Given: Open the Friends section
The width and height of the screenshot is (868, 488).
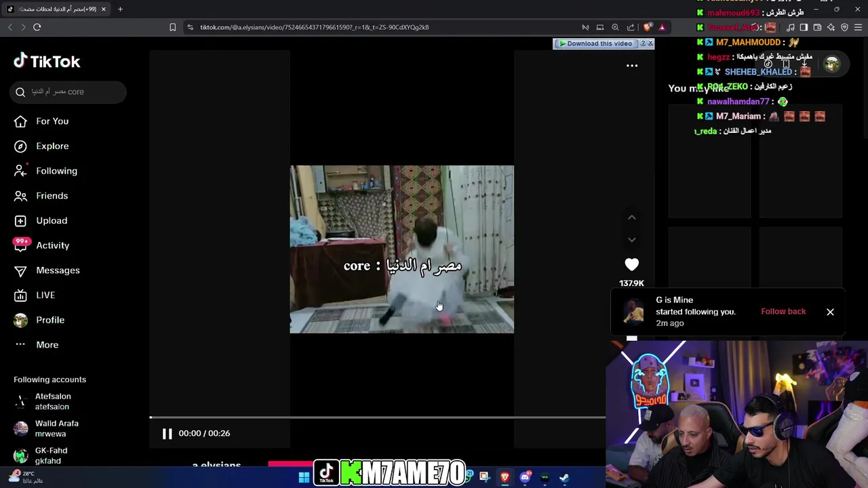Looking at the screenshot, I should tap(42, 196).
